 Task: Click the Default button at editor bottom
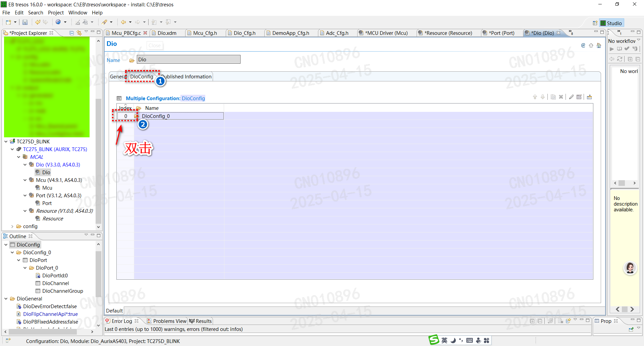(114, 311)
